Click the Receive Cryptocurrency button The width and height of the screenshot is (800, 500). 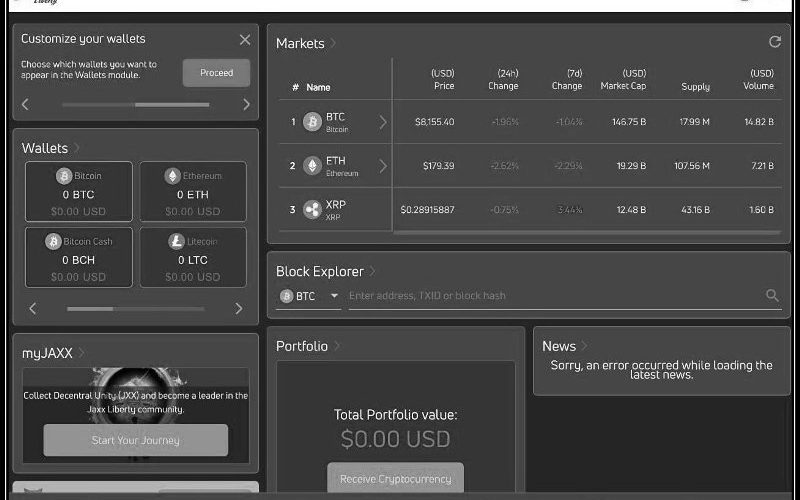tap(395, 479)
